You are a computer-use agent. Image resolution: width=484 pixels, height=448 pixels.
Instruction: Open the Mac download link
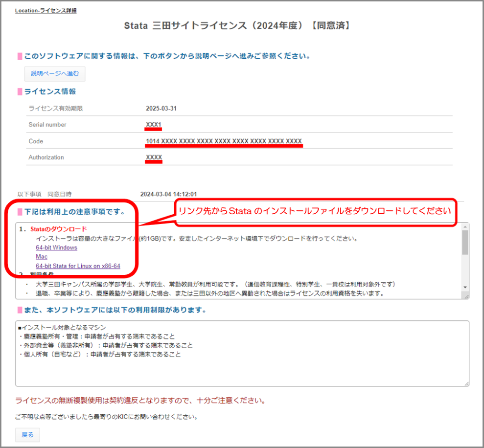42,257
